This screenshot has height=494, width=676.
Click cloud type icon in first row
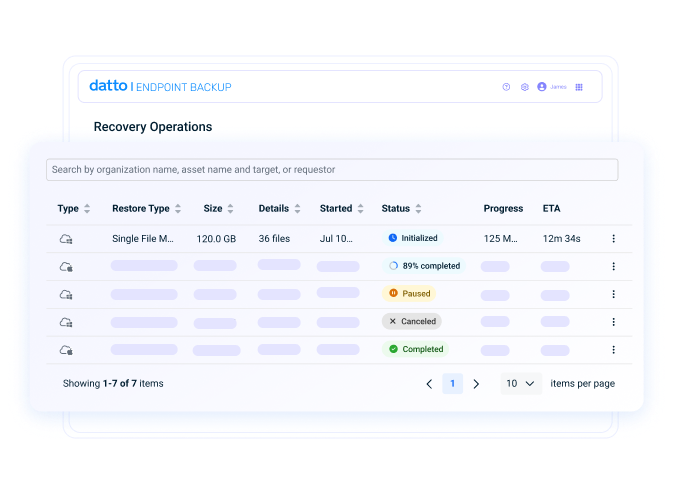[67, 239]
